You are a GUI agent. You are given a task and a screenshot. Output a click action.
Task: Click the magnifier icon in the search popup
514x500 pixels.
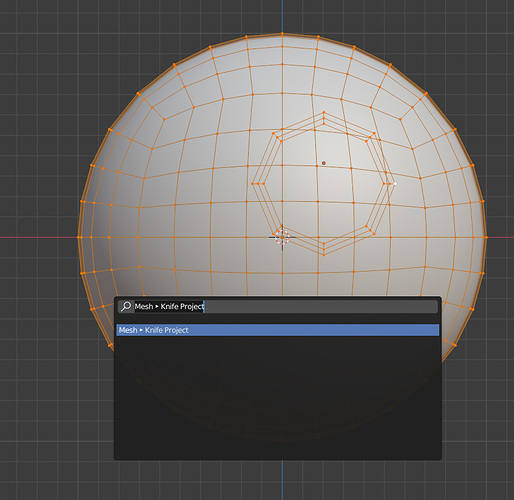(x=126, y=306)
